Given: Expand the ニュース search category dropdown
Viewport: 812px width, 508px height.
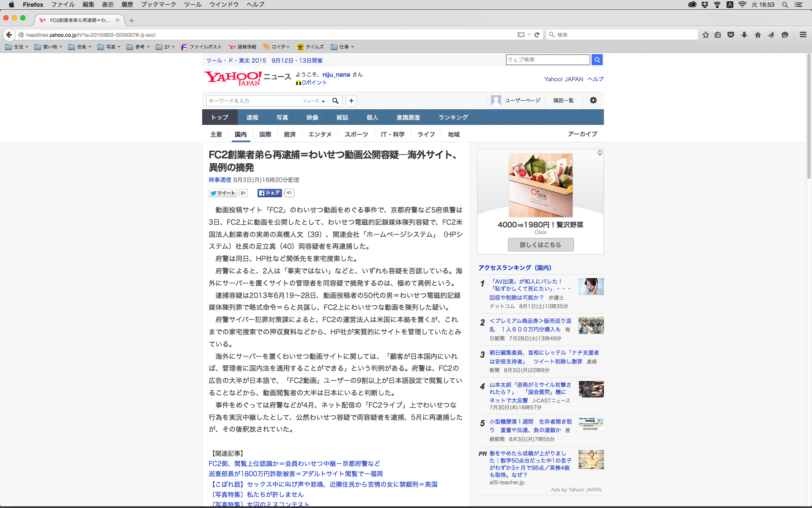Looking at the screenshot, I should 314,101.
